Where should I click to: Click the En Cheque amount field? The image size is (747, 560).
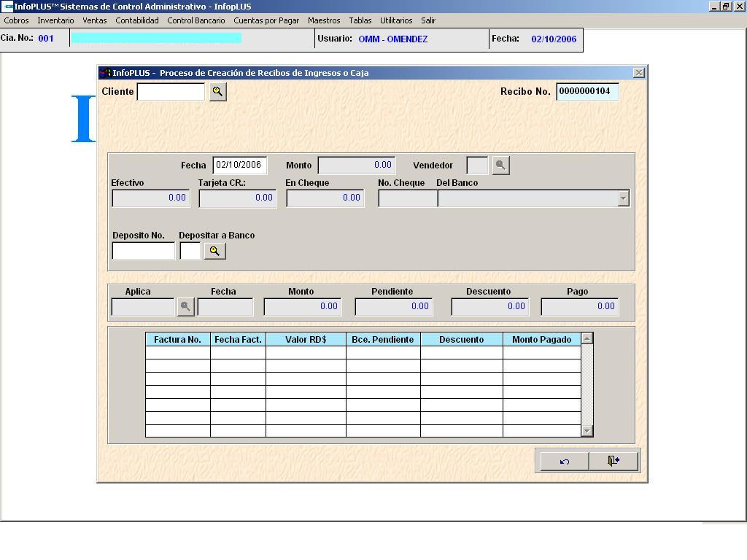[325, 198]
